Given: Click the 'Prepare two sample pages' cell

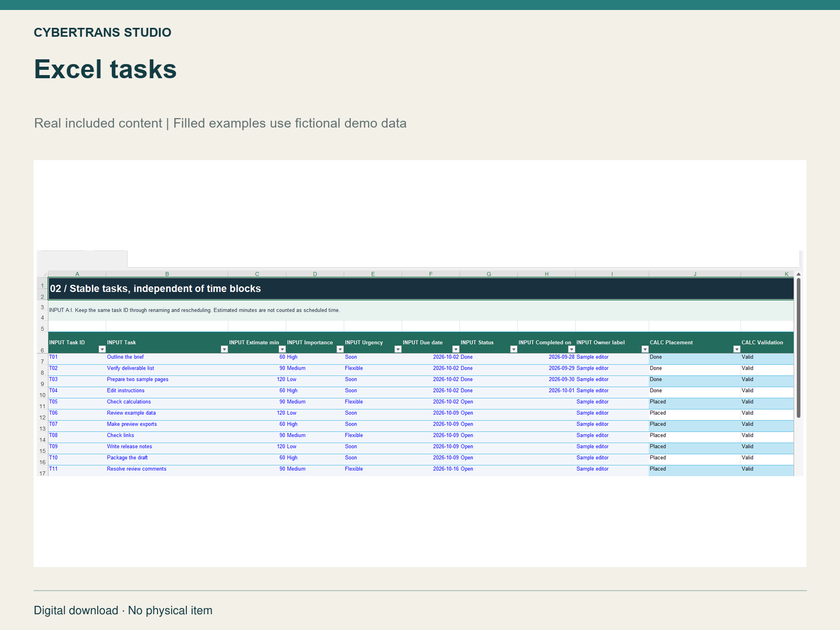Looking at the screenshot, I should [x=167, y=381].
